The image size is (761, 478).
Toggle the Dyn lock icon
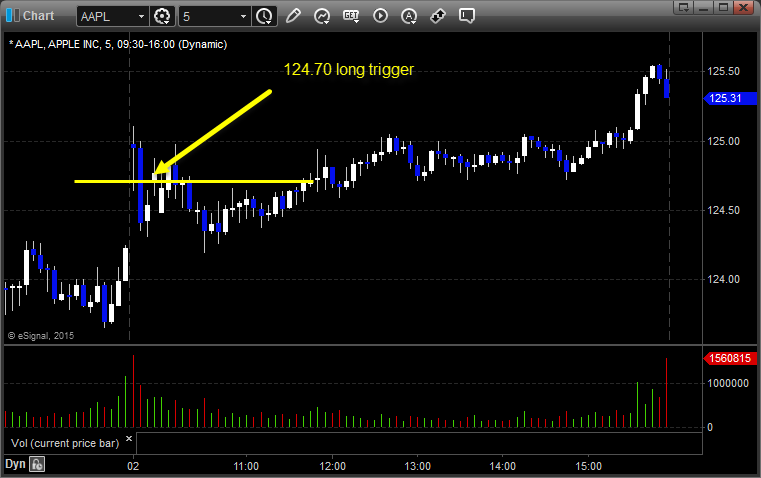pos(37,464)
